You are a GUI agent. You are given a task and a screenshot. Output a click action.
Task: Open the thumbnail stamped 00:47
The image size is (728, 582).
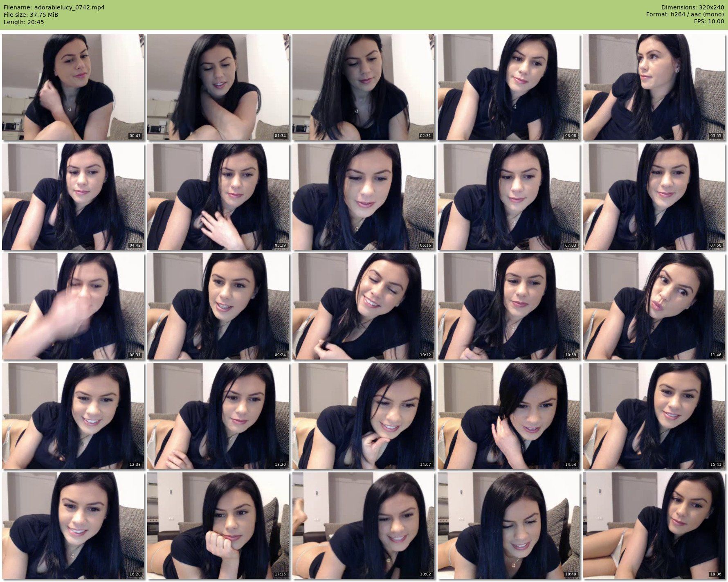pyautogui.click(x=73, y=87)
